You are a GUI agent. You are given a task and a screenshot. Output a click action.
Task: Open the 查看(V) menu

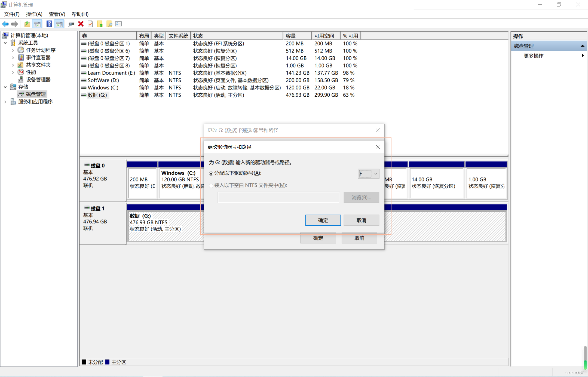click(57, 14)
